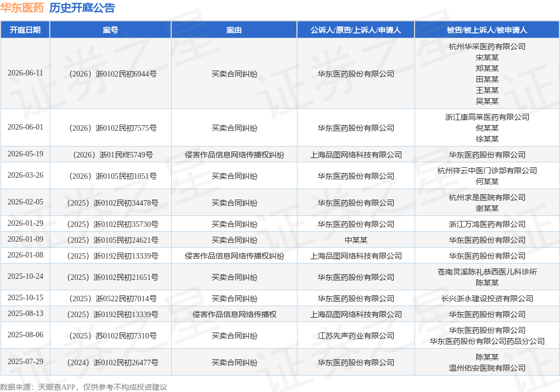Click plaintiff 江苏先声药业有限公司
Screen dimensions: 560x392
click(x=355, y=336)
